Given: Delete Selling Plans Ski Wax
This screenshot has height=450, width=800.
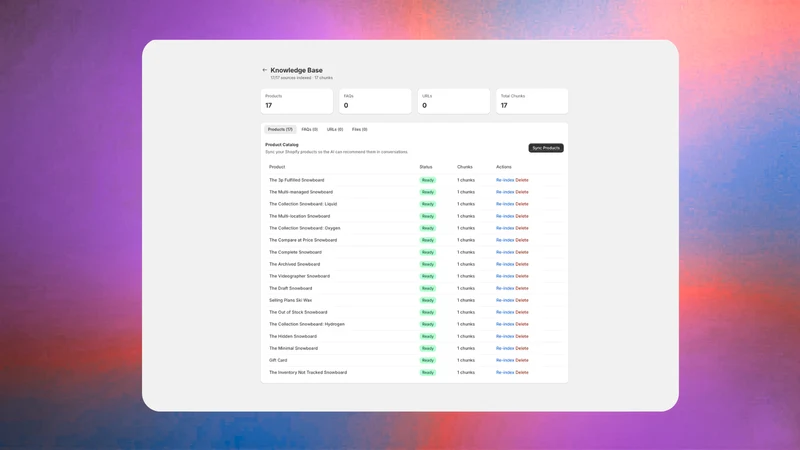Looking at the screenshot, I should [x=522, y=300].
